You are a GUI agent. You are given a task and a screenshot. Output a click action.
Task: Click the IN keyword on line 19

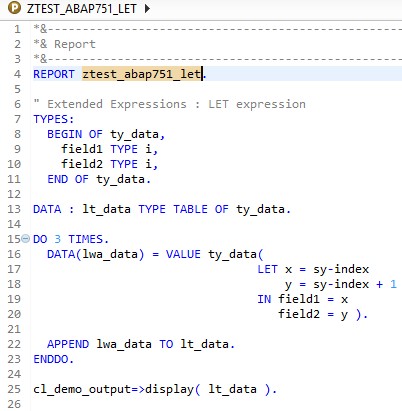tap(264, 299)
